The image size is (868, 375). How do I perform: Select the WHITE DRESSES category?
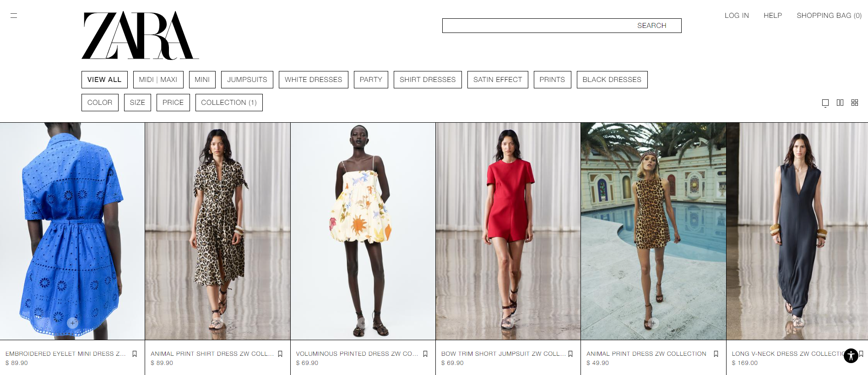tap(314, 80)
